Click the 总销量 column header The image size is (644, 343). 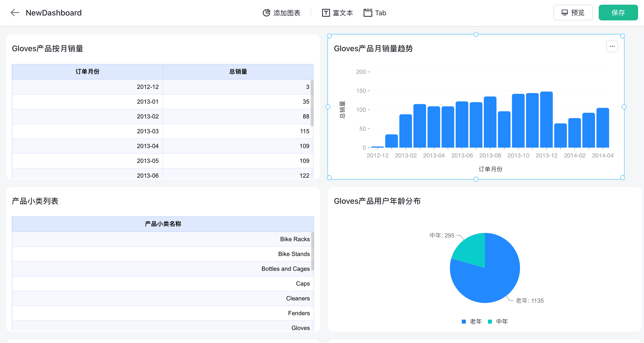pyautogui.click(x=238, y=72)
